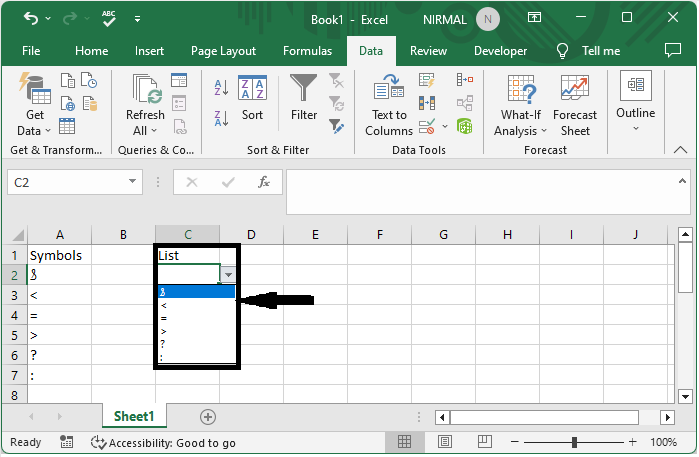Add a new sheet button
The height and width of the screenshot is (457, 699).
[208, 417]
